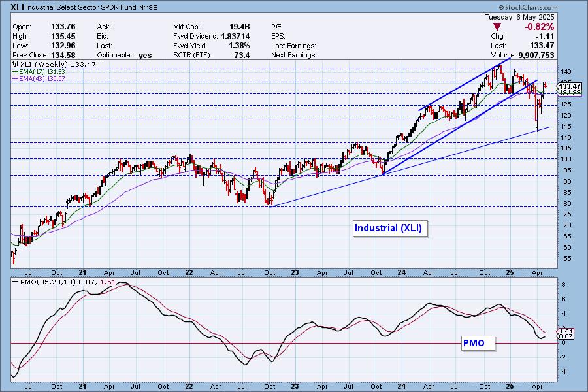
Task: Click the 100 price axis label
Action: pos(566,159)
